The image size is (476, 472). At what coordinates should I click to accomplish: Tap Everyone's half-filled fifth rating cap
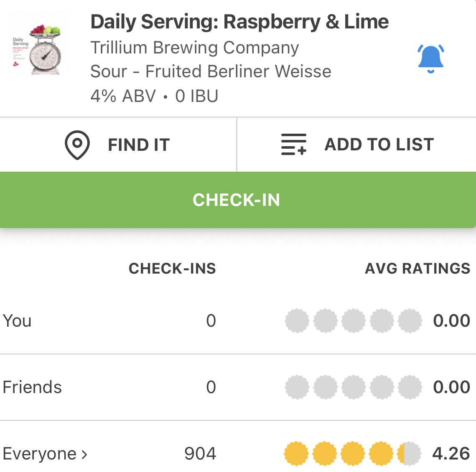pos(409,454)
